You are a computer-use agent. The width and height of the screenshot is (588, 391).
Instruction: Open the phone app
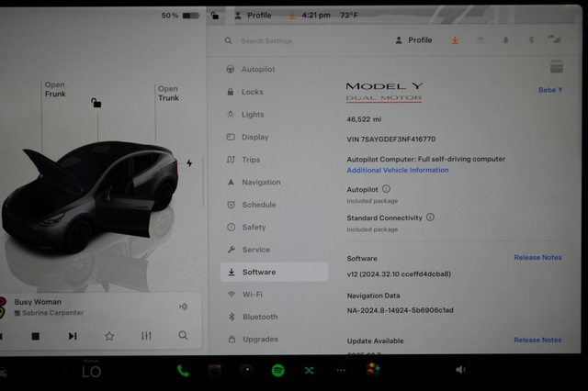point(183,371)
